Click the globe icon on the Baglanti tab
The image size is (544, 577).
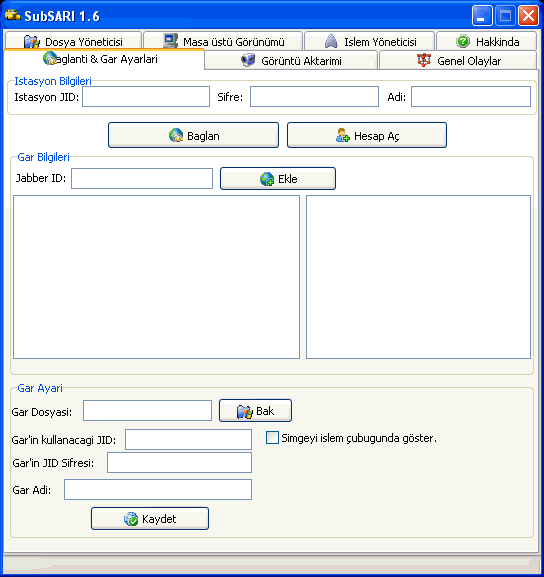pyautogui.click(x=50, y=58)
